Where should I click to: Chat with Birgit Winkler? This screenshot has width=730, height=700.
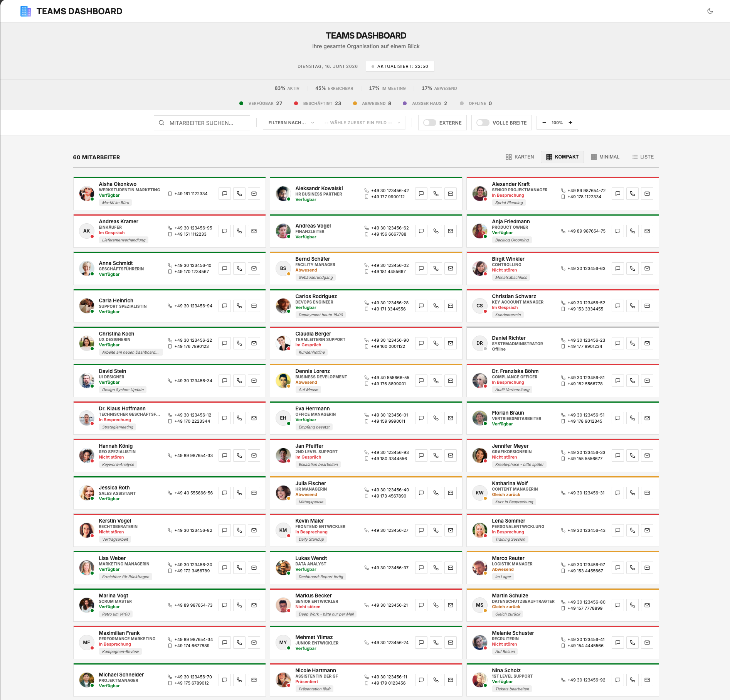click(618, 268)
